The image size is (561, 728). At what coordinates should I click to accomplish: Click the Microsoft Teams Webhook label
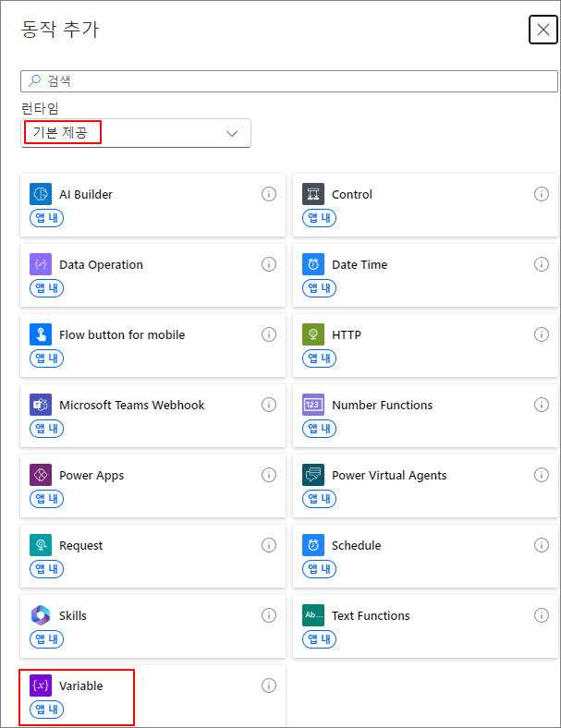132,405
